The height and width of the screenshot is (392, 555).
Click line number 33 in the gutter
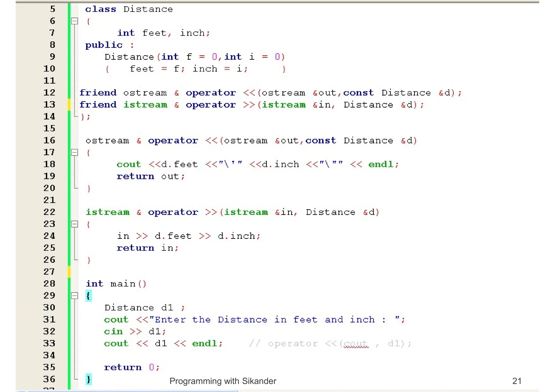pyautogui.click(x=49, y=343)
